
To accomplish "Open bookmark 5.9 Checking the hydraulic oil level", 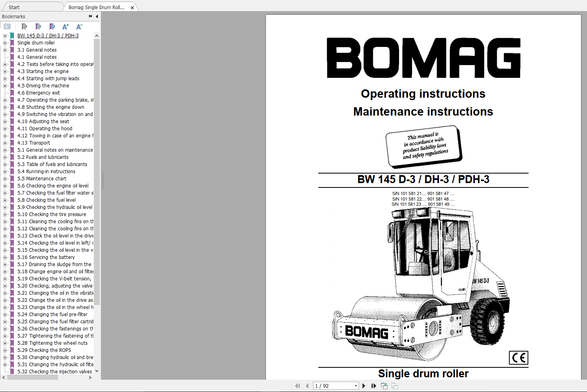I will tap(55, 207).
